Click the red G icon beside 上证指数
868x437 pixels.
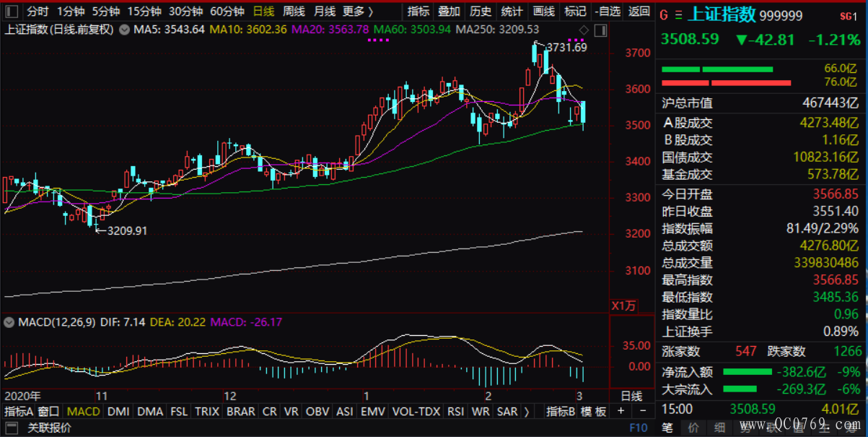pyautogui.click(x=664, y=15)
